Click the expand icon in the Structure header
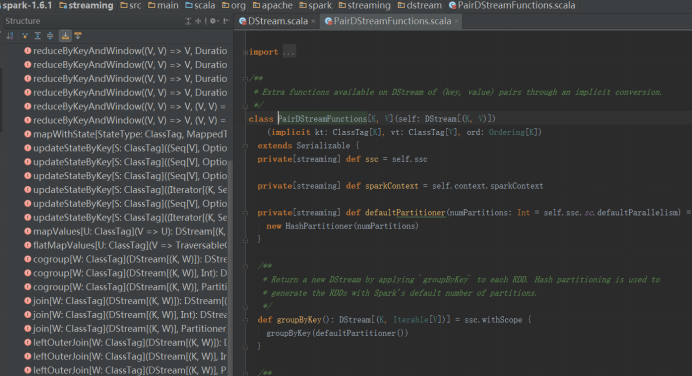 [x=188, y=21]
